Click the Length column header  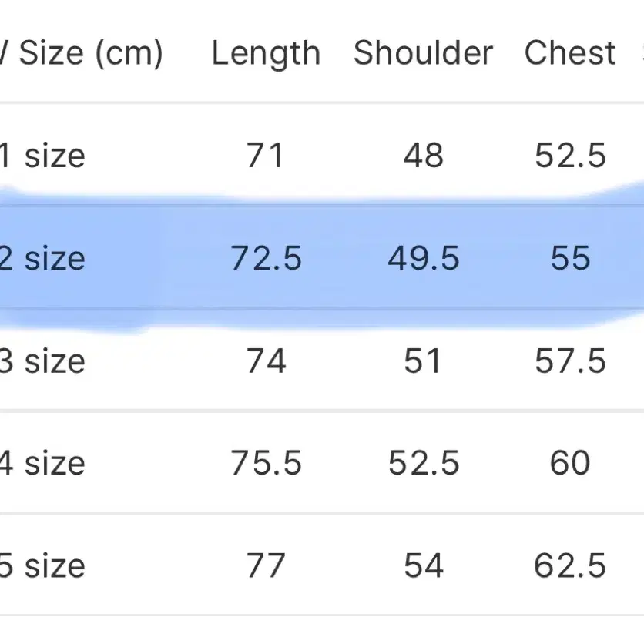[x=266, y=54]
